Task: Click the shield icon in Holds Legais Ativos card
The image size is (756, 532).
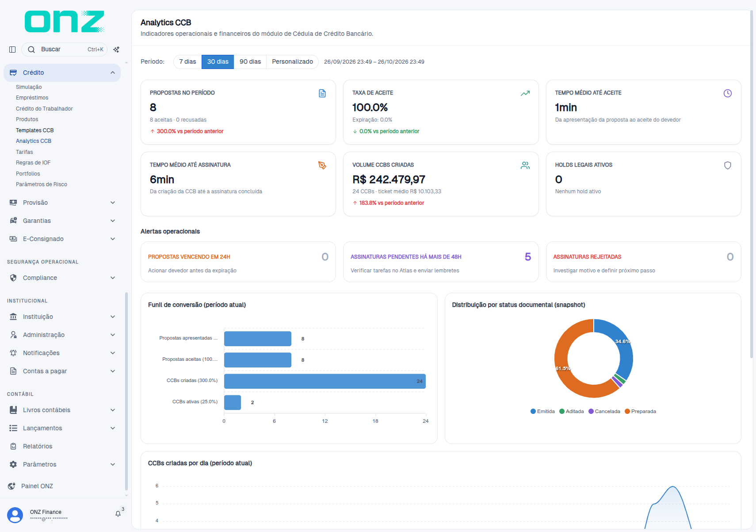Action: click(728, 165)
